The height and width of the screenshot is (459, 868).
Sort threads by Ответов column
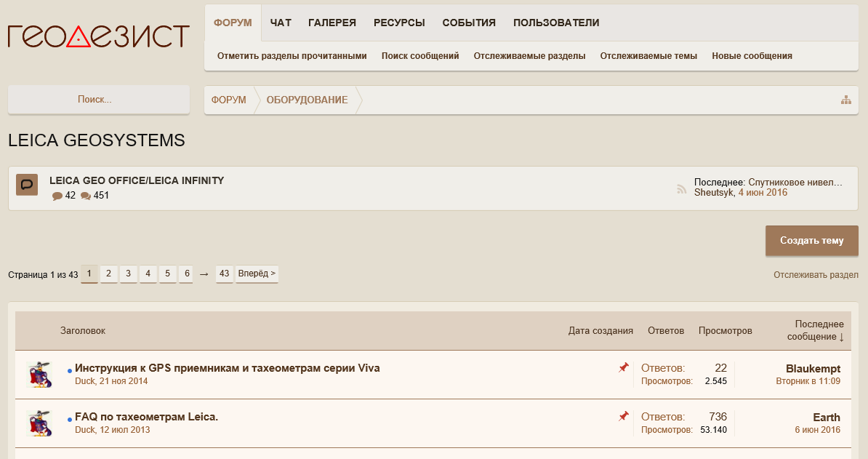click(x=666, y=330)
